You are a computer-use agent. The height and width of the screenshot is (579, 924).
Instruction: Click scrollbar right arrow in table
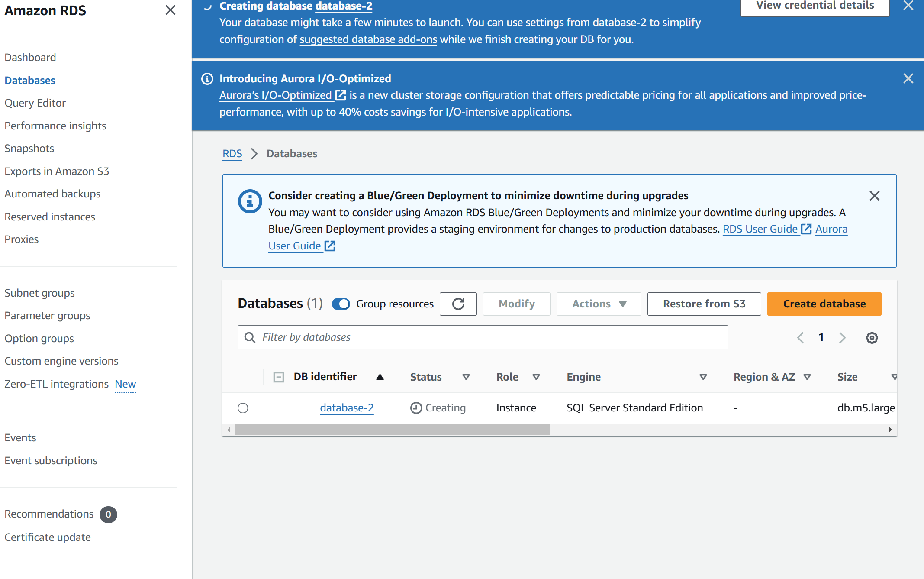point(890,430)
